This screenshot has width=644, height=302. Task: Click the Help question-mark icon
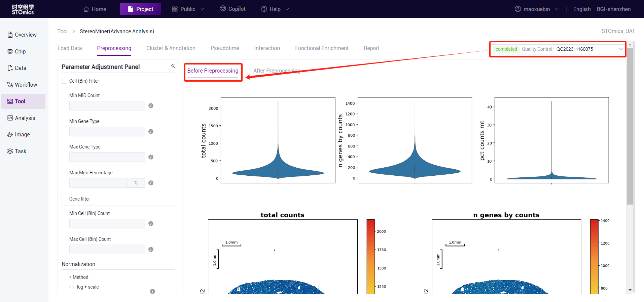pos(264,9)
